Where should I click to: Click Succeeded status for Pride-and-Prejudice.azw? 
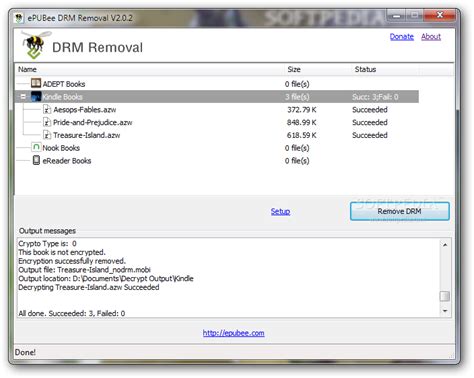point(370,122)
